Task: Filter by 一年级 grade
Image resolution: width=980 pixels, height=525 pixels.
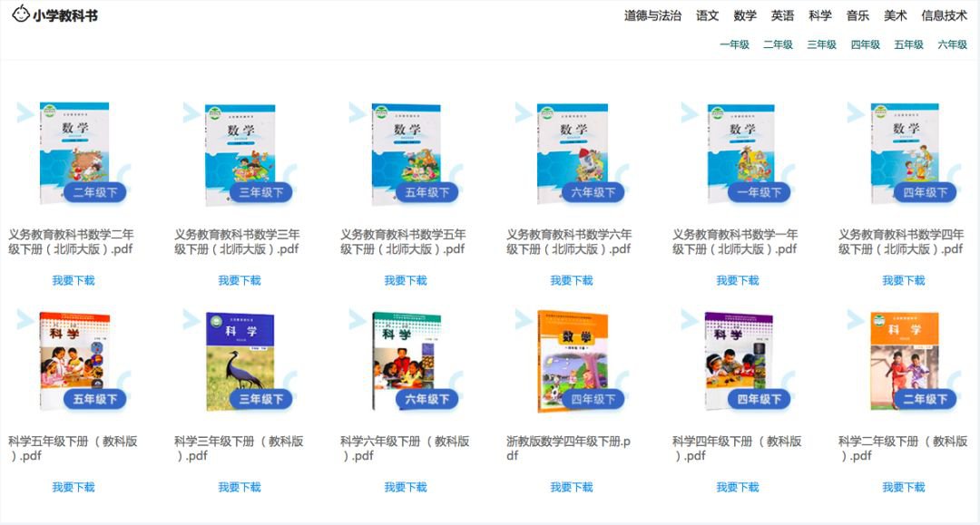Action: point(734,44)
